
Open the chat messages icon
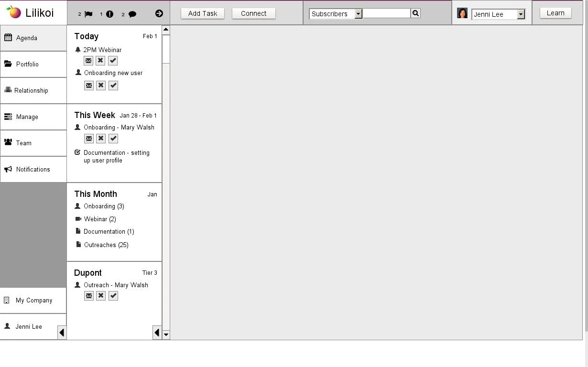click(132, 14)
